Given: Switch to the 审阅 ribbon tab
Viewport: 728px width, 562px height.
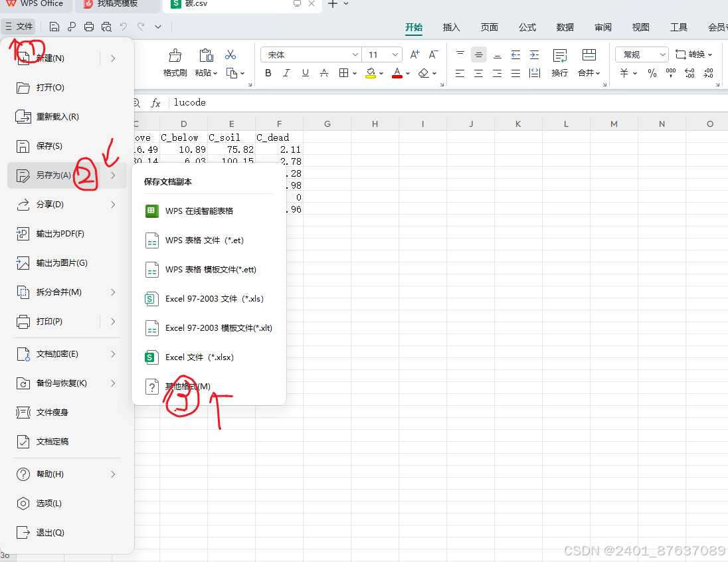Looking at the screenshot, I should tap(603, 27).
